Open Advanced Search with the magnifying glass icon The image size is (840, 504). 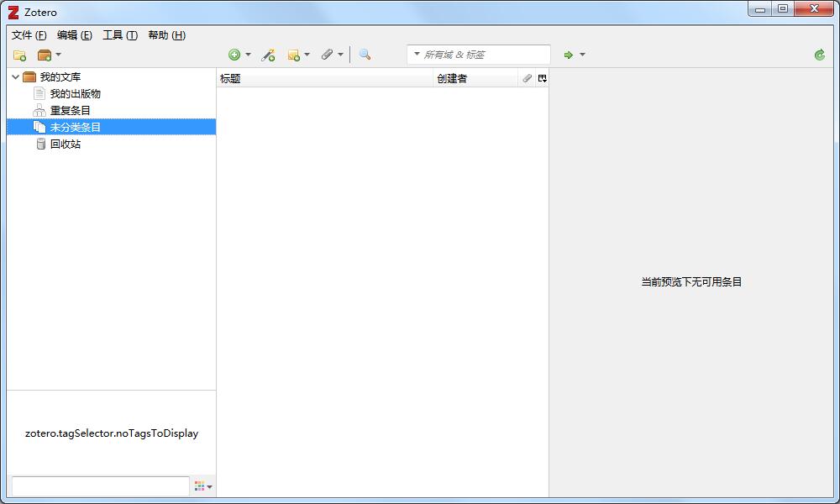tap(364, 55)
